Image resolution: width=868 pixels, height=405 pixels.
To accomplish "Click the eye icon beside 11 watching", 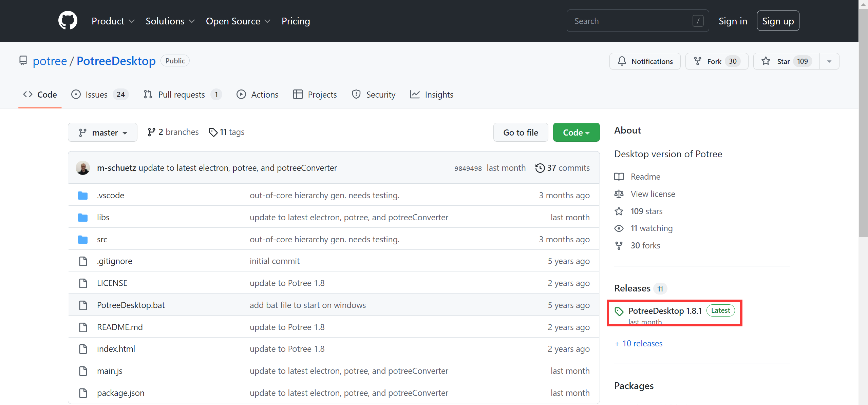I will pyautogui.click(x=619, y=228).
